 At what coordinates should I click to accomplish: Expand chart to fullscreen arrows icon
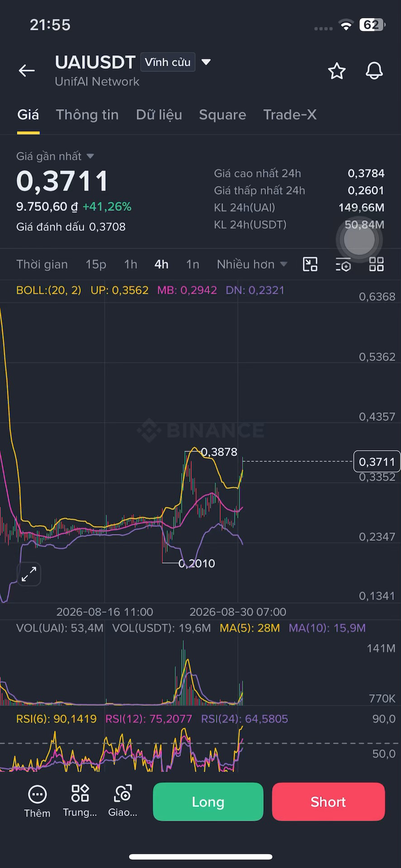[29, 574]
